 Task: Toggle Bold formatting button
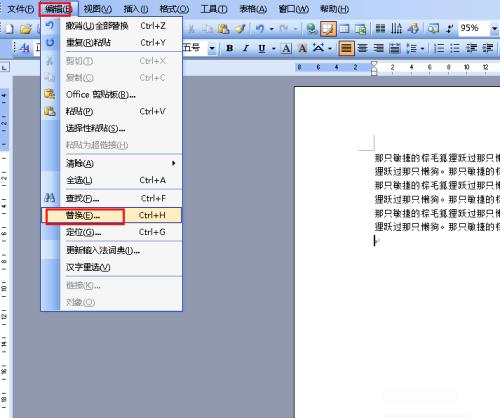[x=229, y=49]
